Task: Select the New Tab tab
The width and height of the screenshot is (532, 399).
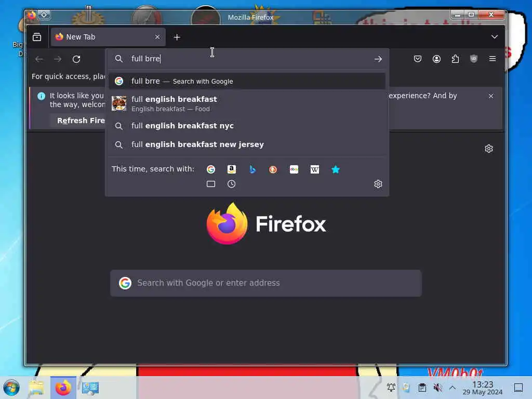Action: point(108,37)
